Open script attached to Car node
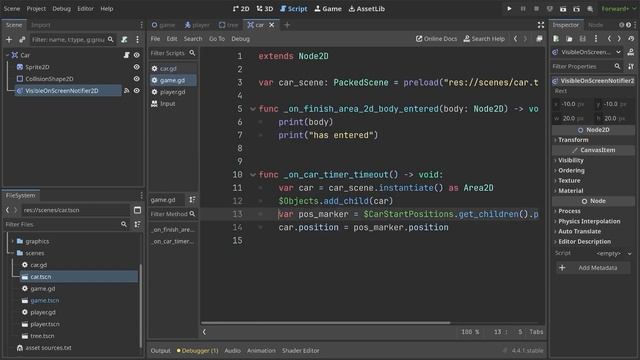The height and width of the screenshot is (360, 640). (127, 55)
